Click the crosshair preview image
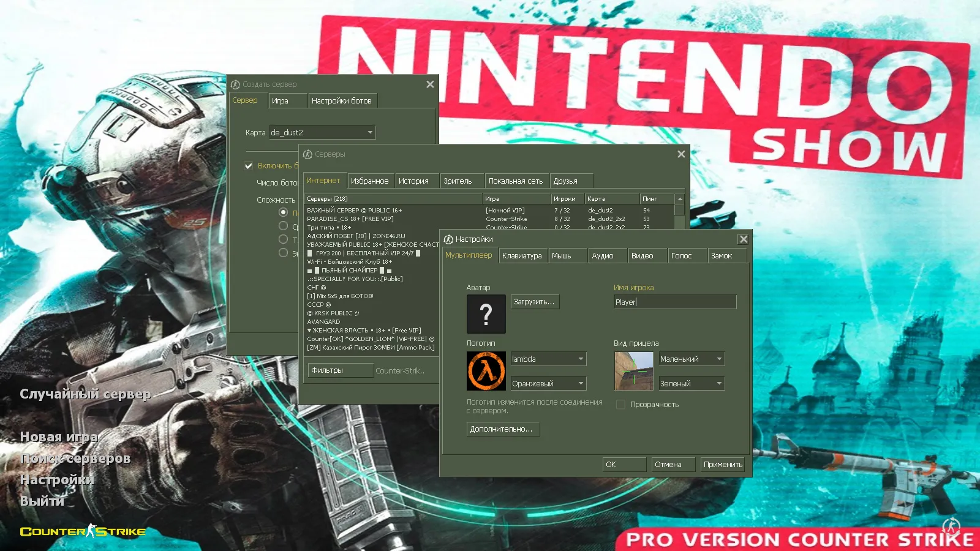Image resolution: width=980 pixels, height=551 pixels. click(x=633, y=370)
